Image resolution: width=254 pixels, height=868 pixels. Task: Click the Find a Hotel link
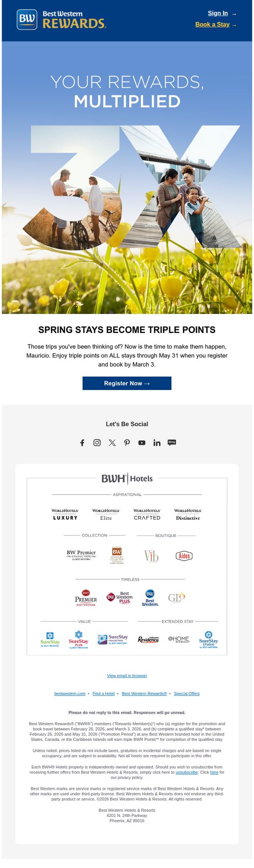pyautogui.click(x=104, y=693)
